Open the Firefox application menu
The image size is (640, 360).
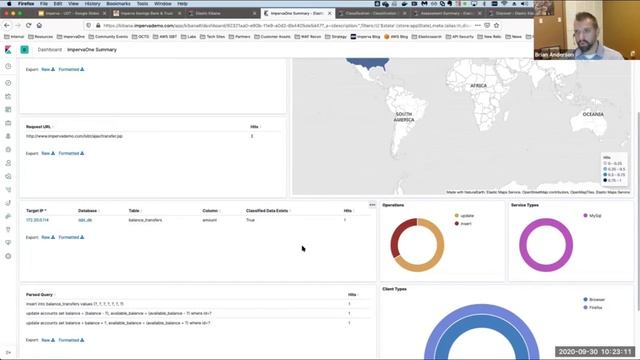click(26, 4)
